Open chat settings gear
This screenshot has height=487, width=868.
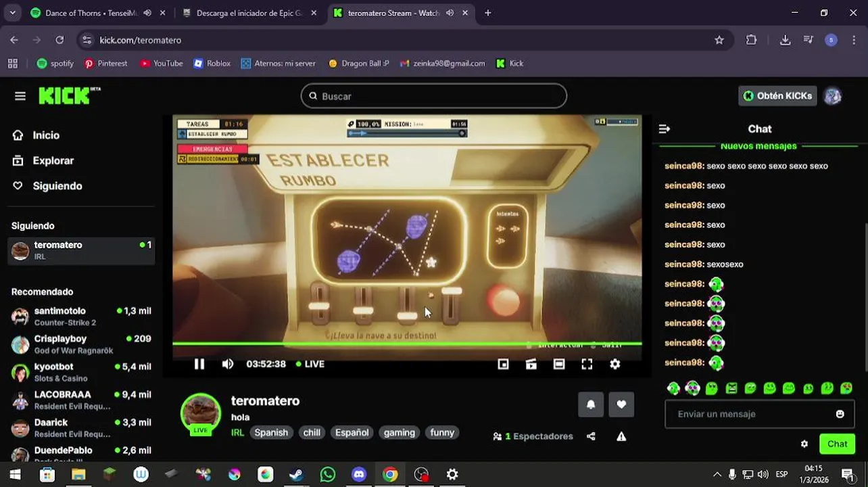pyautogui.click(x=804, y=444)
